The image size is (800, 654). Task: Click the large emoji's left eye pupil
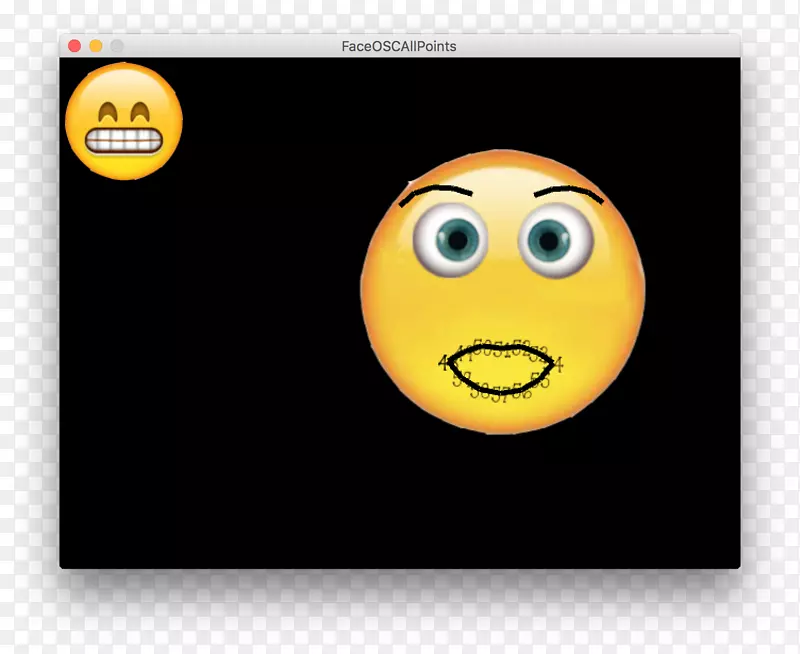[458, 238]
